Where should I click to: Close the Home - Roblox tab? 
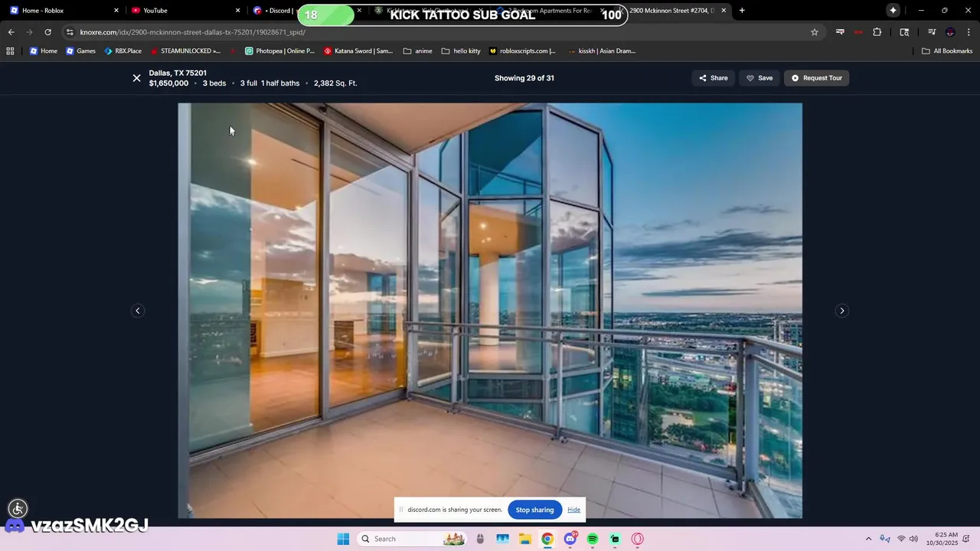coord(116,11)
